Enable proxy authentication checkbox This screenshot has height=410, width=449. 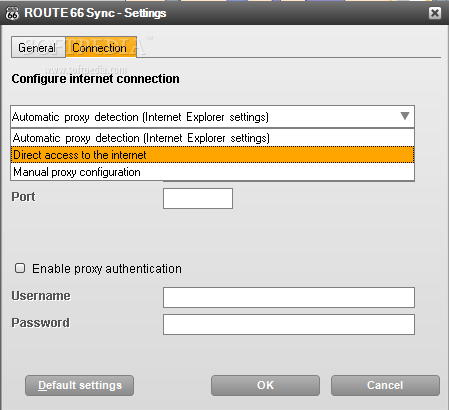pyautogui.click(x=20, y=268)
